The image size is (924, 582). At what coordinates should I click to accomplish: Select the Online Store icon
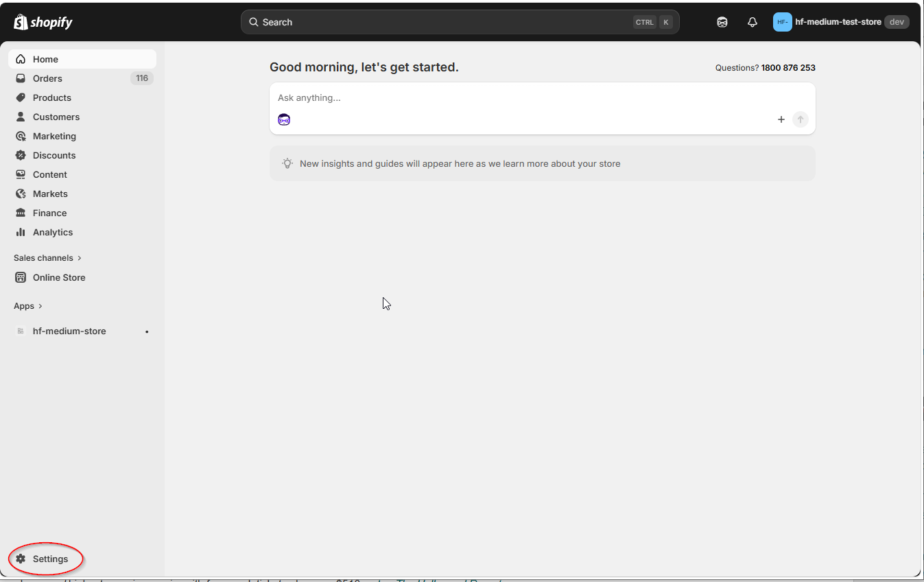click(21, 277)
